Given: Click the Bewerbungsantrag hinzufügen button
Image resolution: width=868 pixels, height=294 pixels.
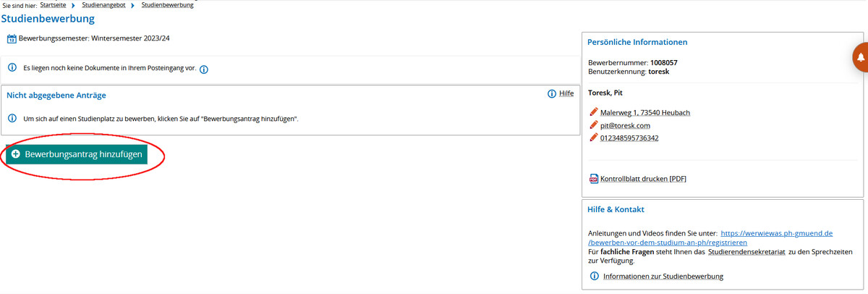Looking at the screenshot, I should 77,154.
